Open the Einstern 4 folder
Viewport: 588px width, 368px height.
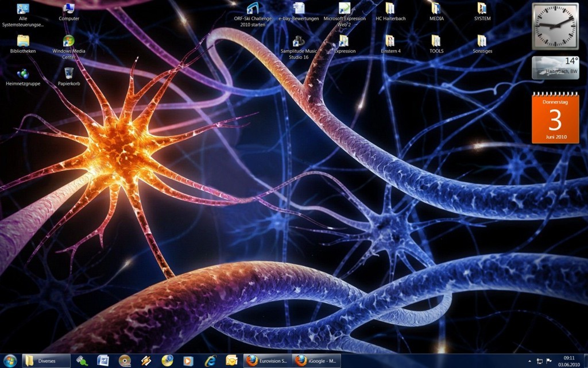[x=390, y=41]
